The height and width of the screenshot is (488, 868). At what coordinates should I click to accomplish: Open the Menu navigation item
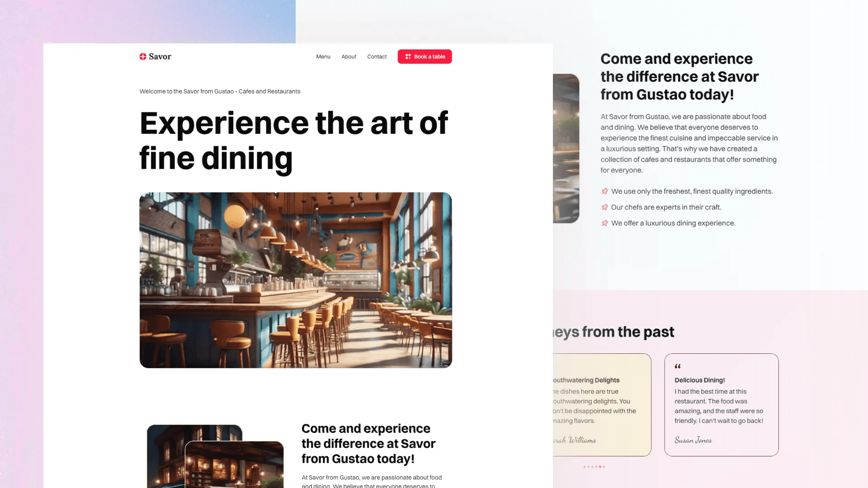323,56
